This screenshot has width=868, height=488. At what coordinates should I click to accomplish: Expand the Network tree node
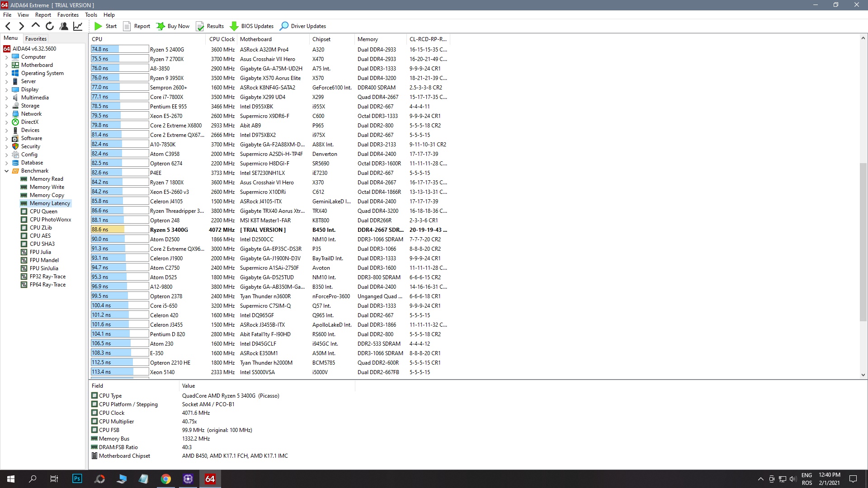coord(6,114)
